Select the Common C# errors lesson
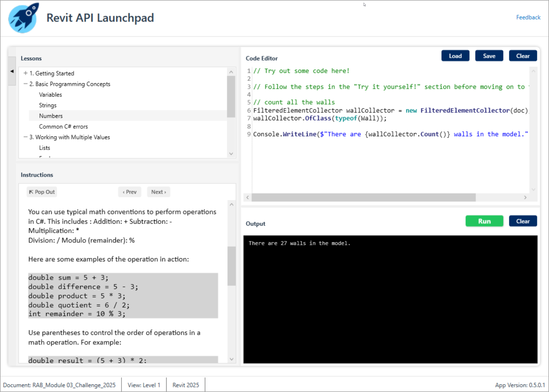The width and height of the screenshot is (549, 392). point(63,127)
